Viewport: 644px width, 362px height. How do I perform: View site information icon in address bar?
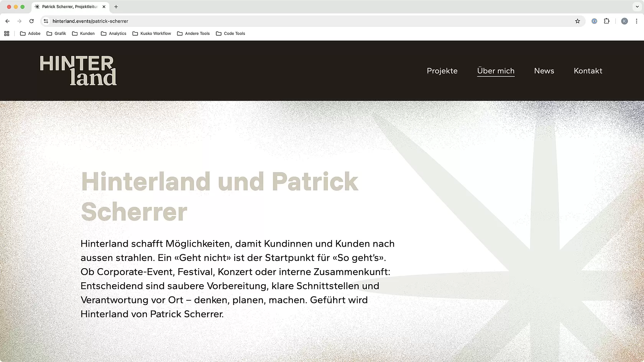[46, 21]
